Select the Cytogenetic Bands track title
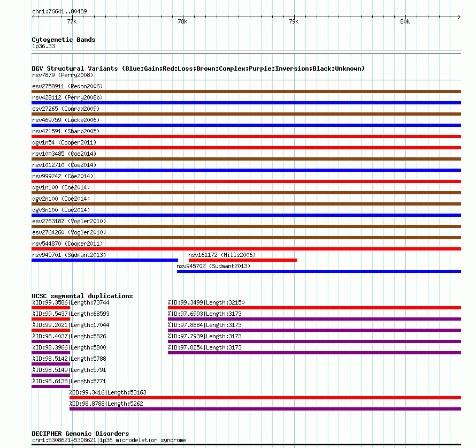This screenshot has height=448, width=476. [x=64, y=40]
